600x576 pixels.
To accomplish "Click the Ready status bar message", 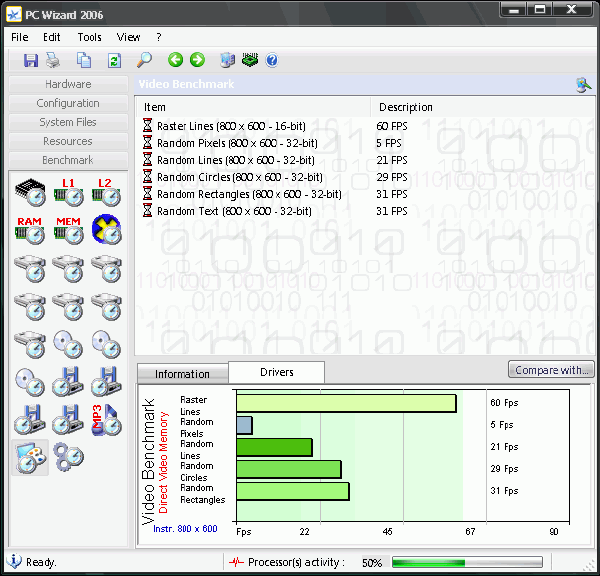I will (41, 562).
